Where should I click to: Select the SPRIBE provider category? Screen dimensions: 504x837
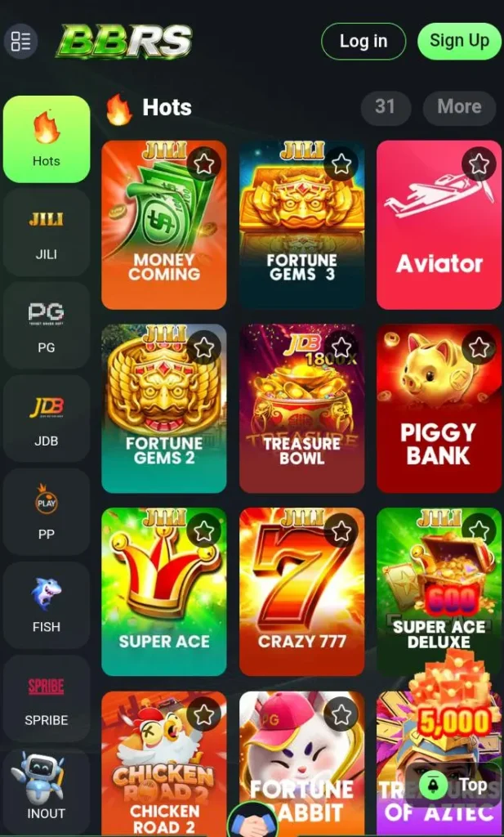tap(47, 698)
